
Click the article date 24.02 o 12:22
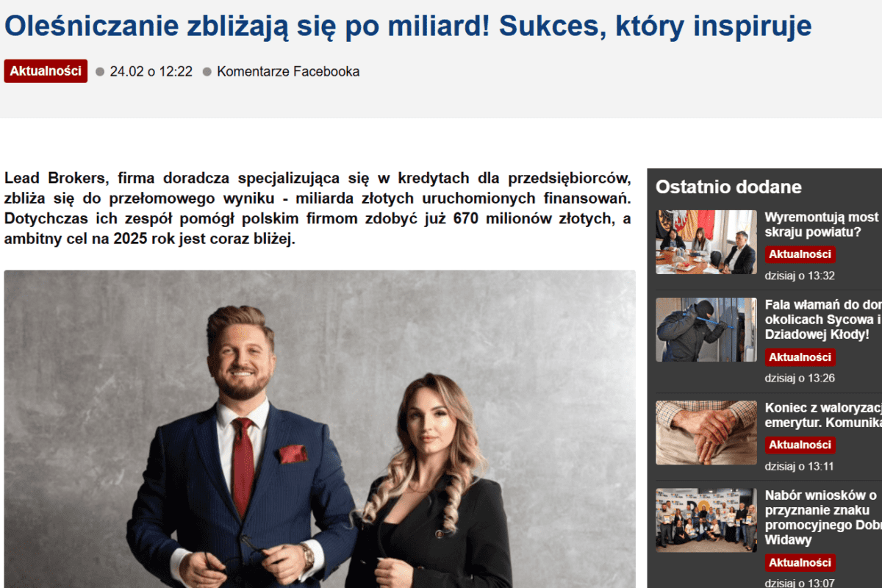[x=151, y=71]
